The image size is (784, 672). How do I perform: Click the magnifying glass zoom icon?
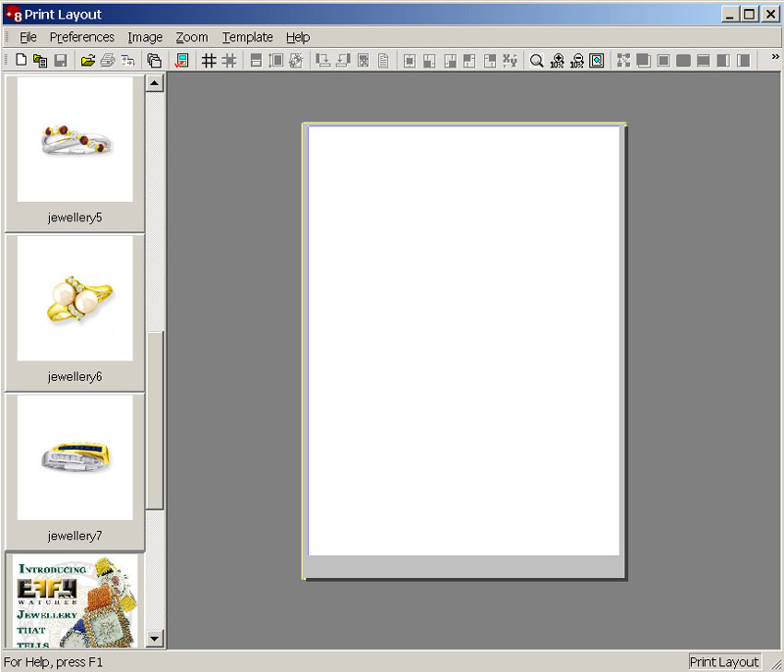coord(536,61)
